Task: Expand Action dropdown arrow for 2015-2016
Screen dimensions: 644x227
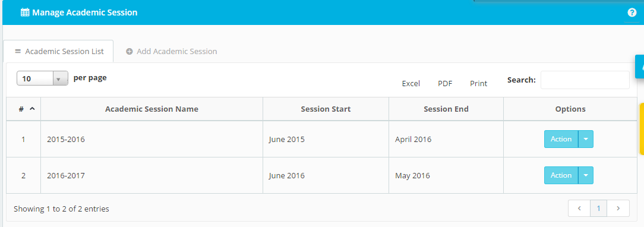Action: [x=586, y=139]
